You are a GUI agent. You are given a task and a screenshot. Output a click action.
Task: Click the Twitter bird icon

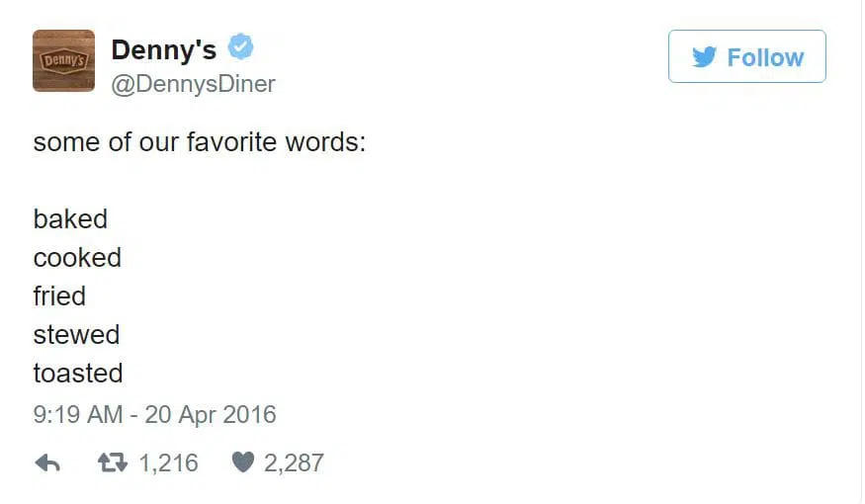(705, 56)
